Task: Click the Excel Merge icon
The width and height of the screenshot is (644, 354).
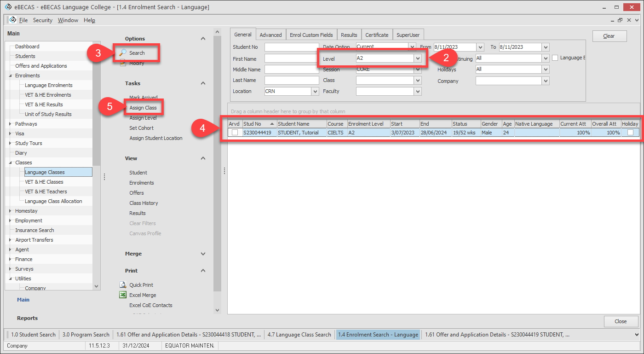Action: tap(123, 295)
